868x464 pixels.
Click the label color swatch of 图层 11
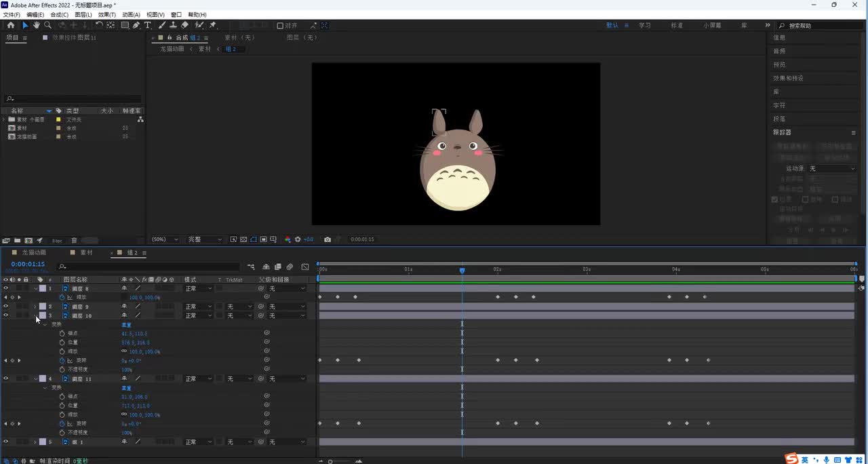(x=43, y=379)
